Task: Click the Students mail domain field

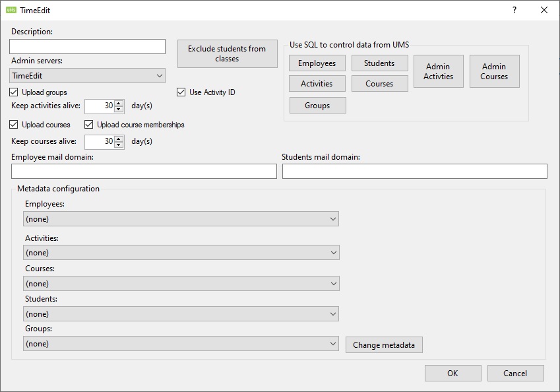Action: coord(414,172)
